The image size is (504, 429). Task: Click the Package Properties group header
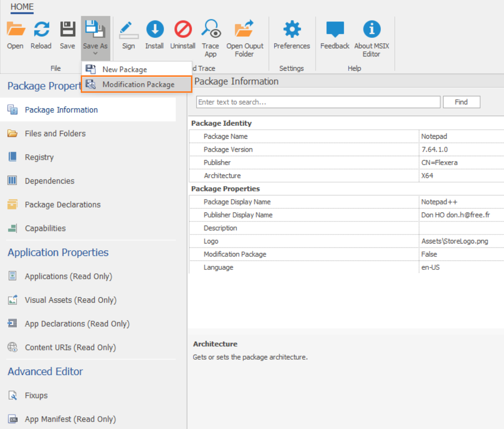pos(225,189)
